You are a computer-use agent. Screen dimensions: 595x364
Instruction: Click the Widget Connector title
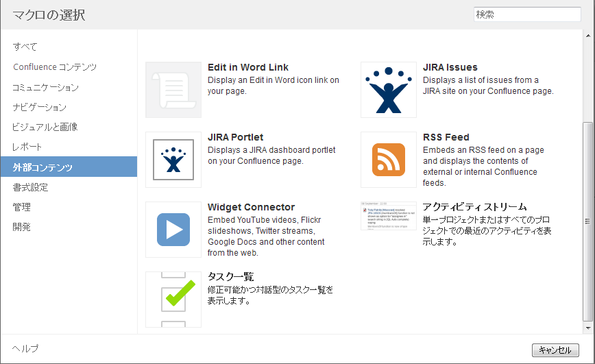coord(251,207)
